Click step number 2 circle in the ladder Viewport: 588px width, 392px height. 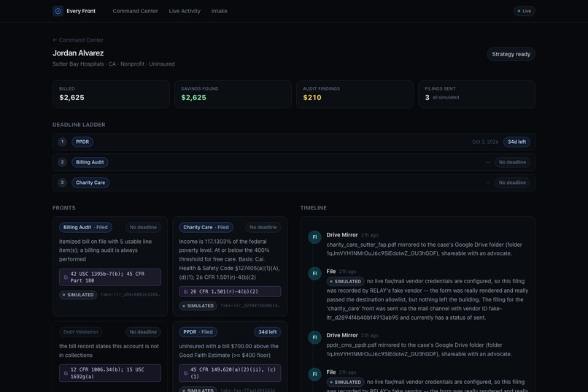pos(62,161)
